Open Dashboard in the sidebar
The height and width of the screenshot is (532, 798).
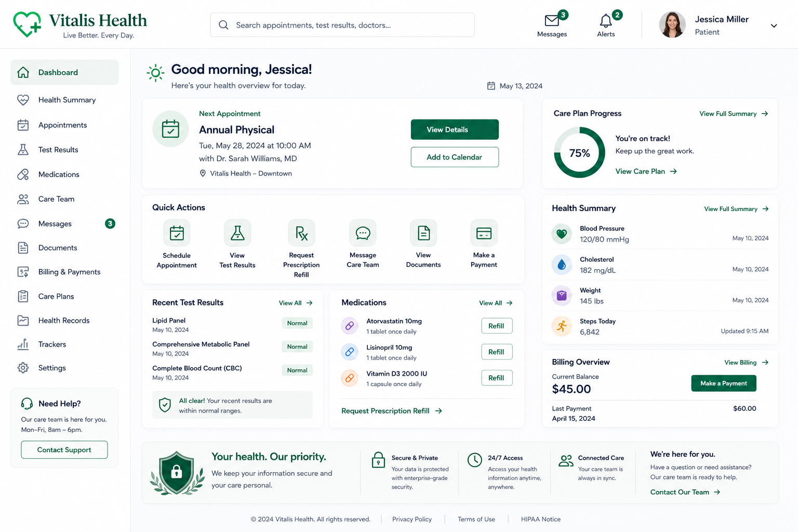(64, 72)
